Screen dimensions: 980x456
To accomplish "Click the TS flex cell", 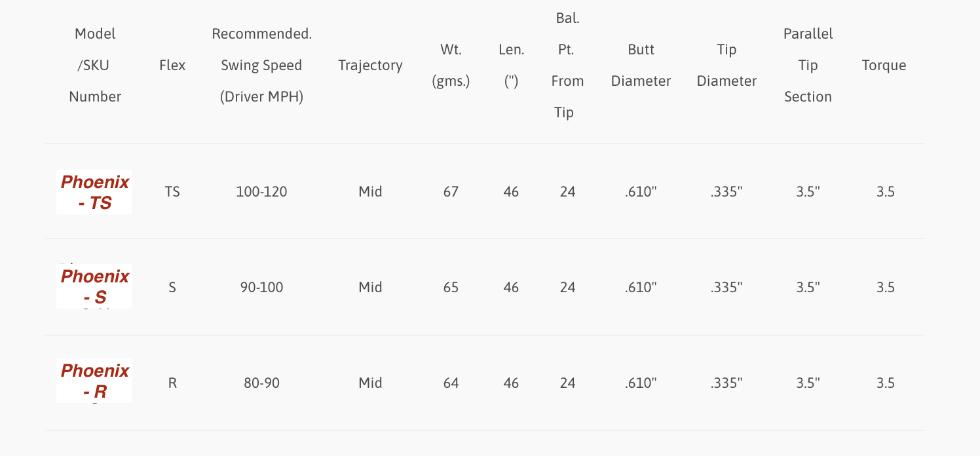I will tap(172, 192).
